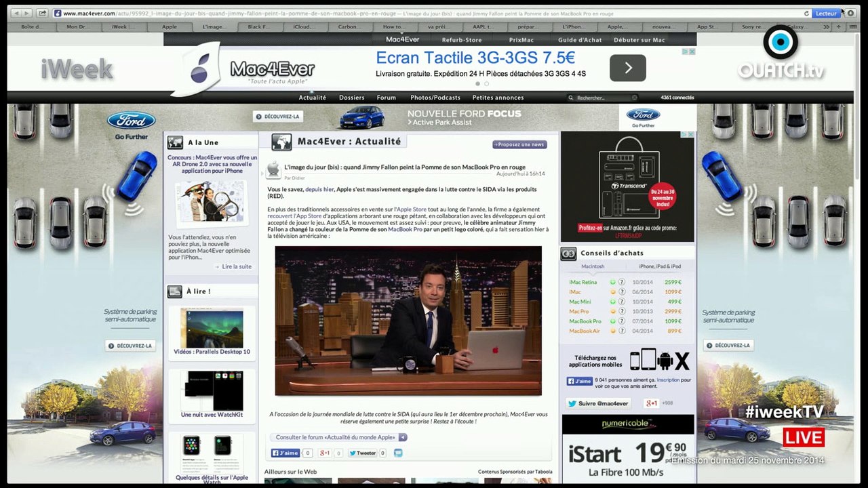Switch to the Apple tab

[169, 27]
